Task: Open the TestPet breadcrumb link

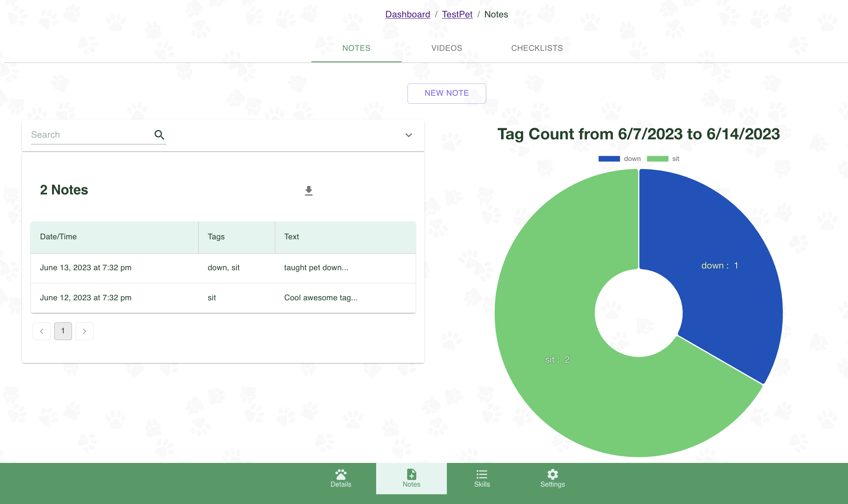Action: pyautogui.click(x=457, y=14)
